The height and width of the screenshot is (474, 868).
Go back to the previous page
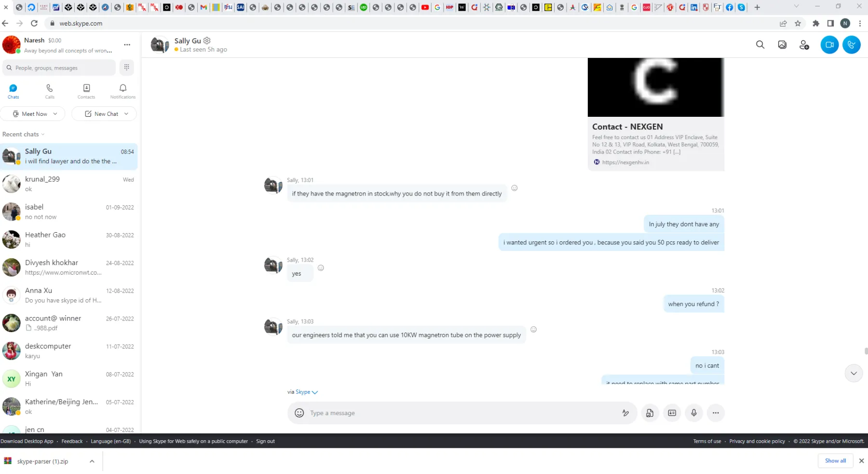5,23
